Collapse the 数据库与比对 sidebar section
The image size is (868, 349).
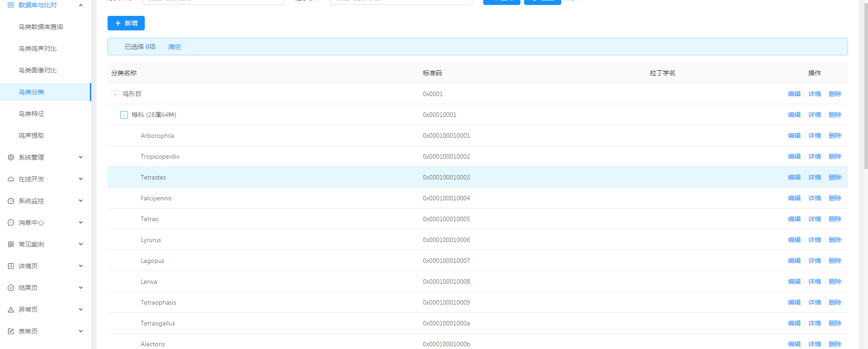(81, 5)
